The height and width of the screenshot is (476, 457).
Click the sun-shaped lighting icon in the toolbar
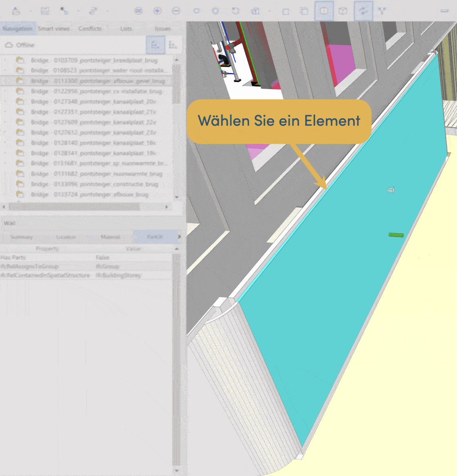point(215,11)
